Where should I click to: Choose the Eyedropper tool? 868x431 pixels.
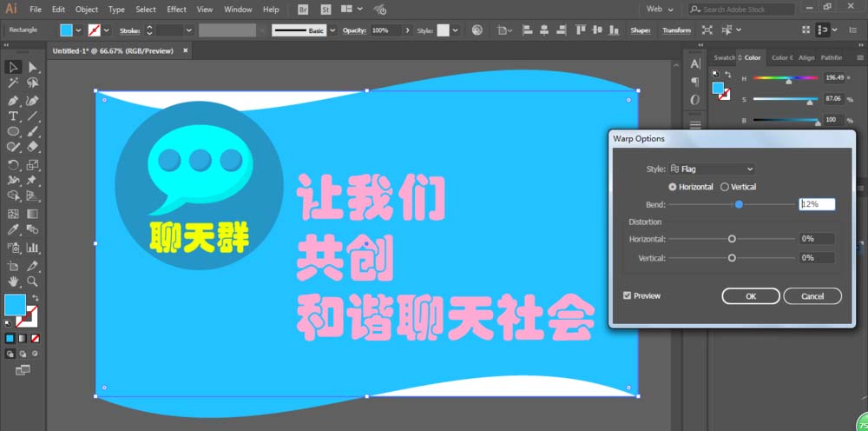click(13, 229)
